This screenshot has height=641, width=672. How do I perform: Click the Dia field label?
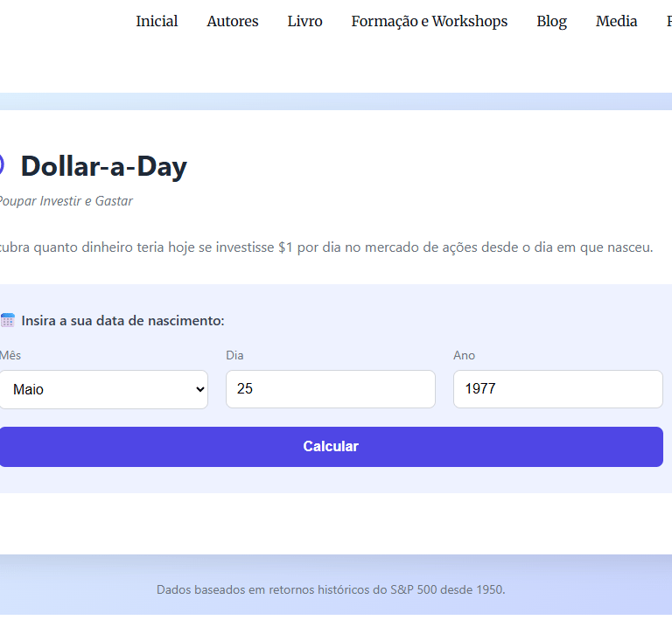click(x=234, y=355)
